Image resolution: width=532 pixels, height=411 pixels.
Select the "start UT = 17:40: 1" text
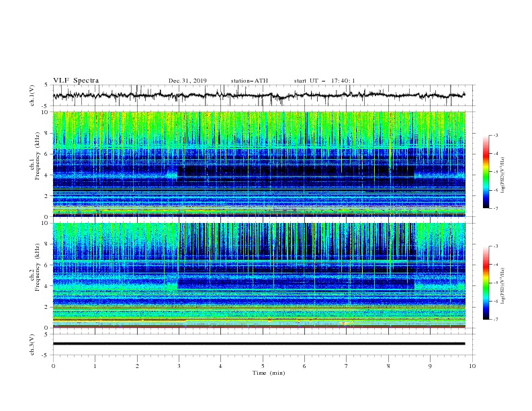click(x=324, y=81)
